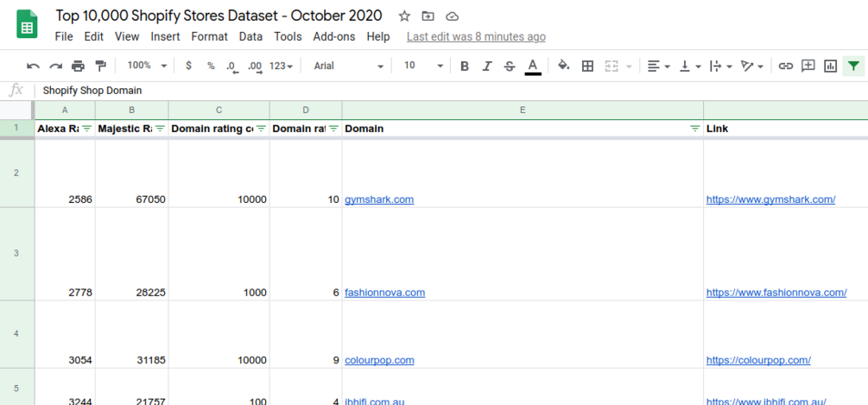Open column D filter button
Image resolution: width=868 pixels, height=405 pixels.
(x=333, y=129)
